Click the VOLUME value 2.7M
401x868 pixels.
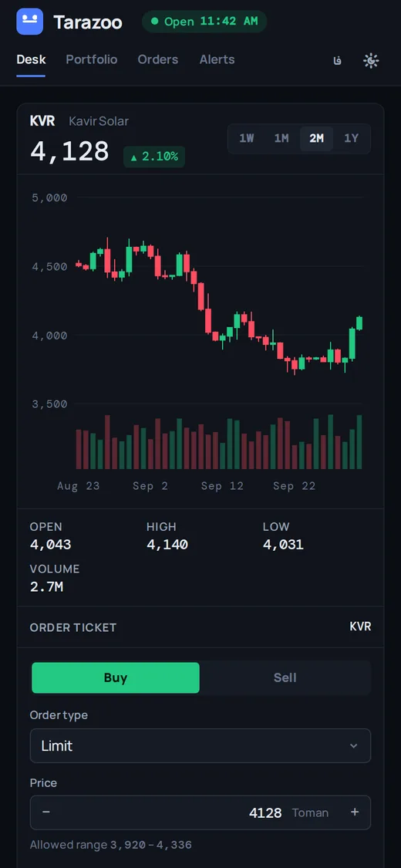click(46, 587)
